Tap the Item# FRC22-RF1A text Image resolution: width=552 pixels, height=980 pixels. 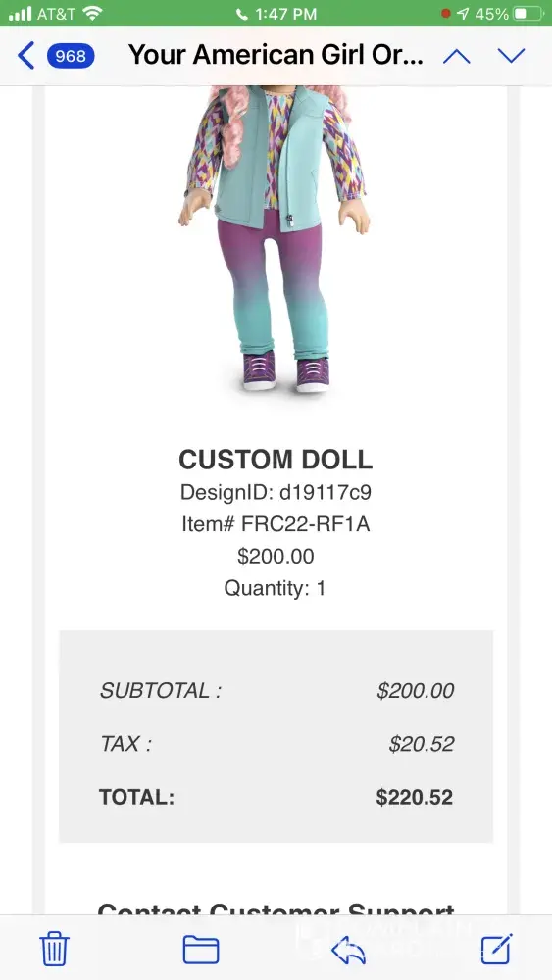click(276, 524)
